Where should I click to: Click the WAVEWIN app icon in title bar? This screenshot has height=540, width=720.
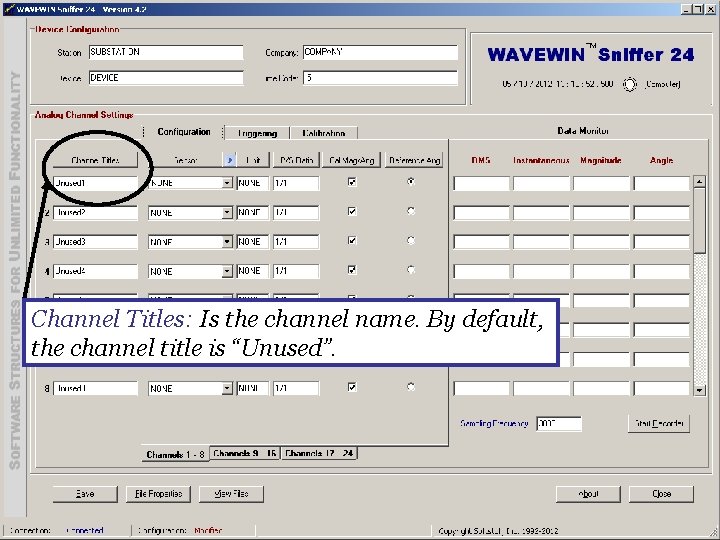[9, 9]
